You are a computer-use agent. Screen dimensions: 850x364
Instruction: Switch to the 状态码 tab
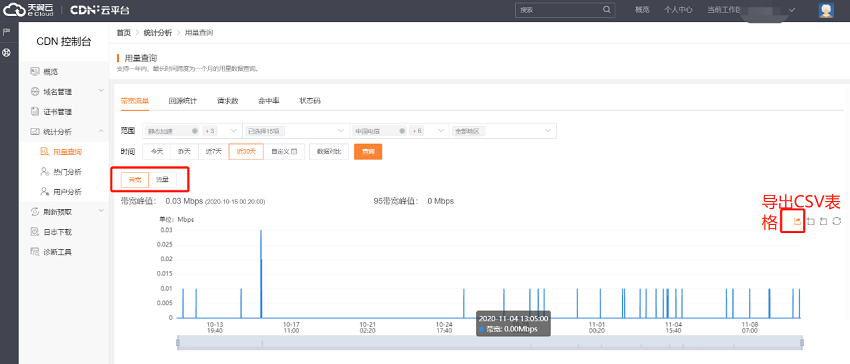[x=310, y=101]
